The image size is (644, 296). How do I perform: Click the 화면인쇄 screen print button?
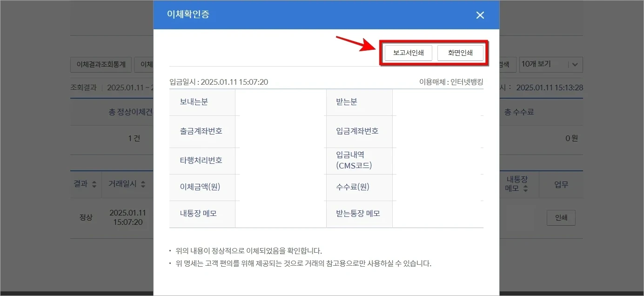click(460, 53)
